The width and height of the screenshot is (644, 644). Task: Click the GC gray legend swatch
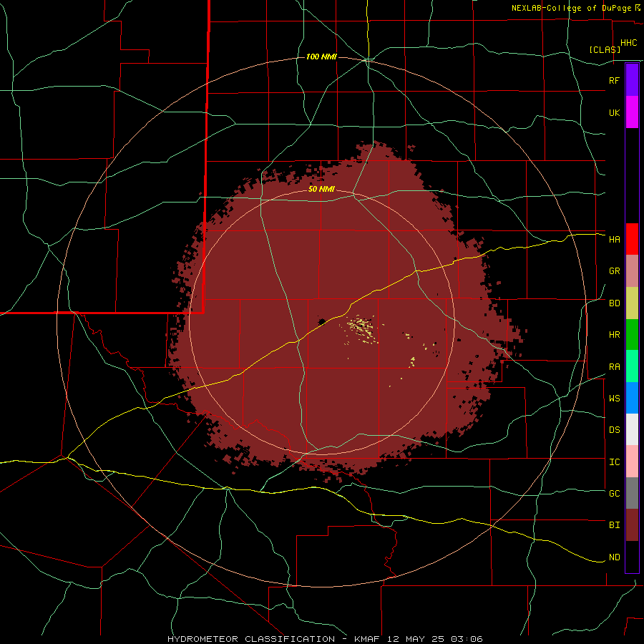click(x=632, y=493)
